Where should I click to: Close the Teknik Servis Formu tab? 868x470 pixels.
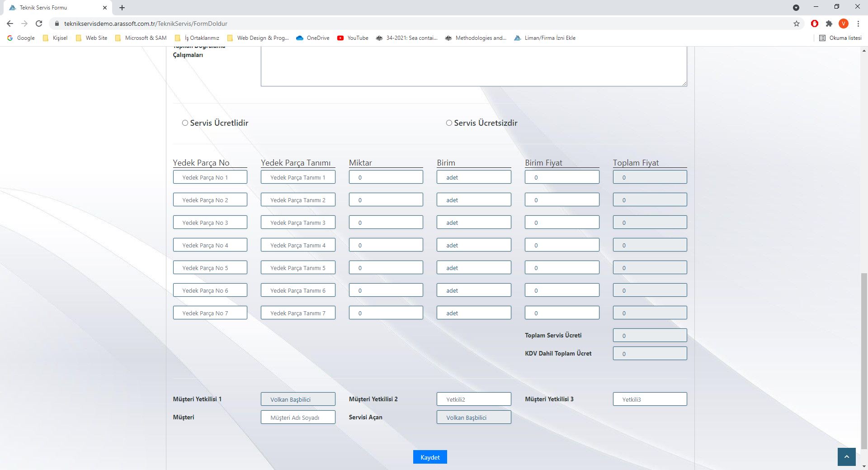point(105,8)
